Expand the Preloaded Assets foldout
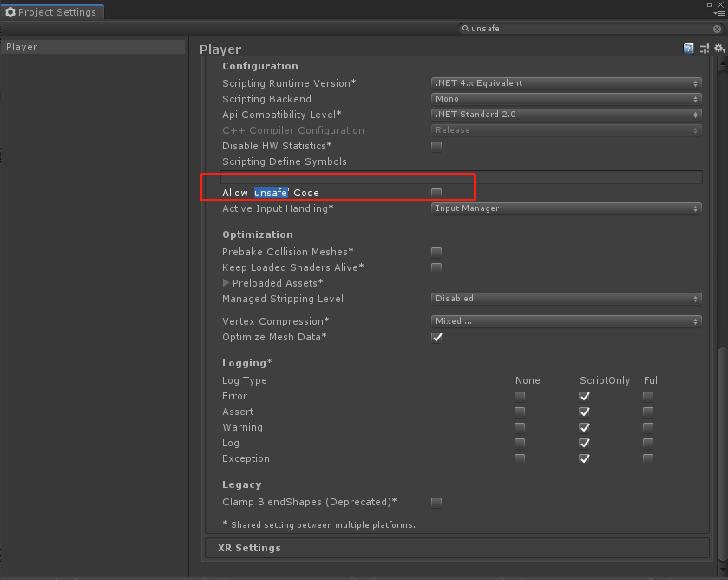728x580 pixels. (x=226, y=282)
